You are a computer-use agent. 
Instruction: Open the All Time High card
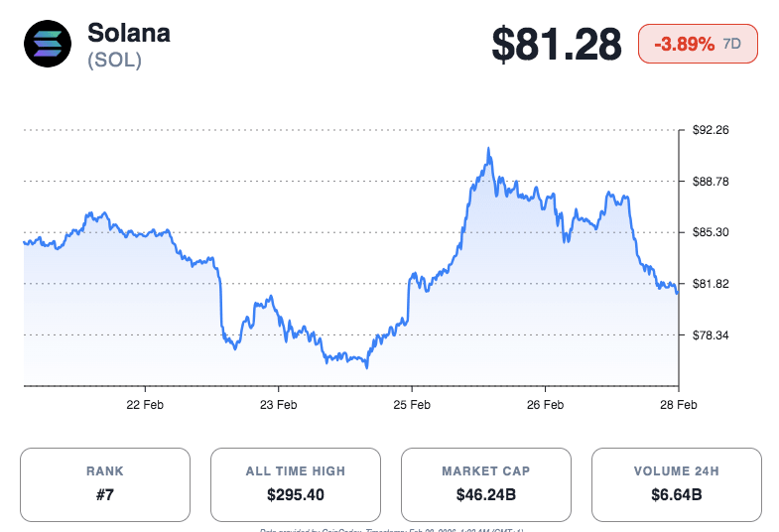tap(295, 484)
